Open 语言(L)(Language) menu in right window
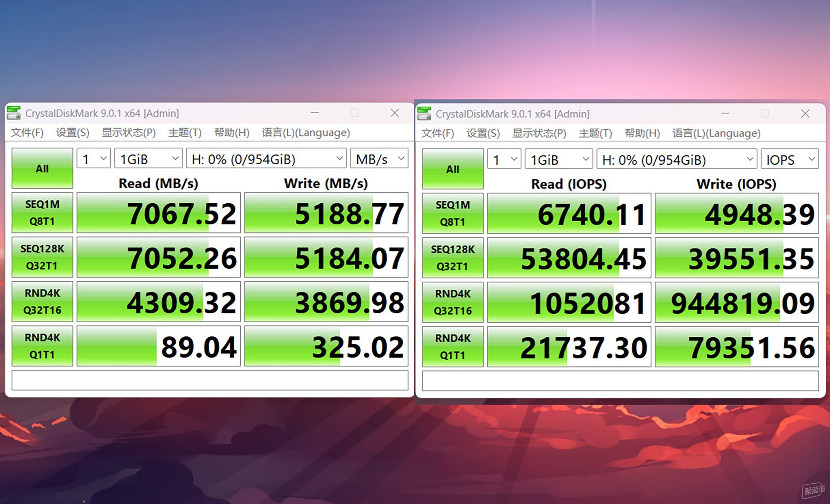The width and height of the screenshot is (830, 504). click(716, 134)
